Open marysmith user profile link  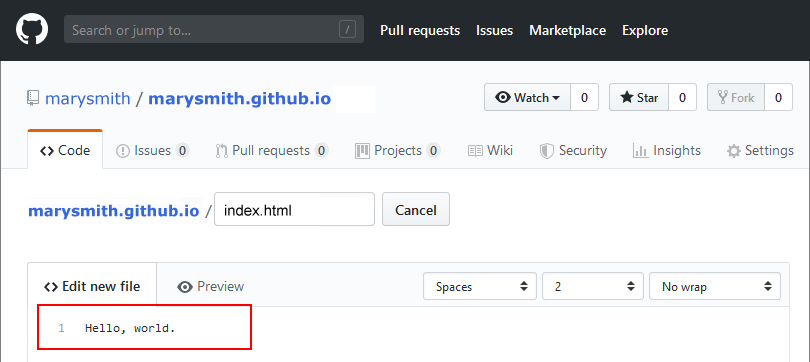click(x=88, y=98)
